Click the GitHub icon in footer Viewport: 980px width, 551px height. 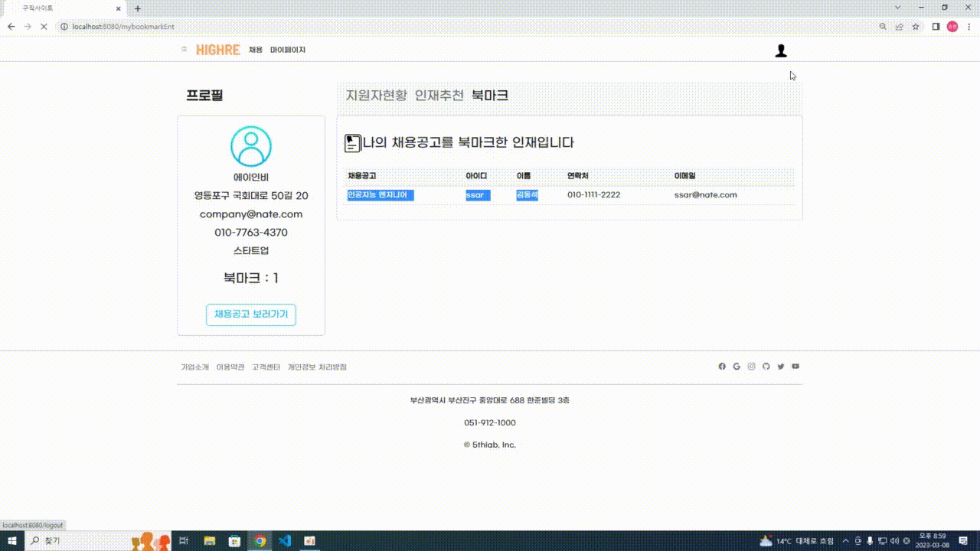(x=766, y=367)
